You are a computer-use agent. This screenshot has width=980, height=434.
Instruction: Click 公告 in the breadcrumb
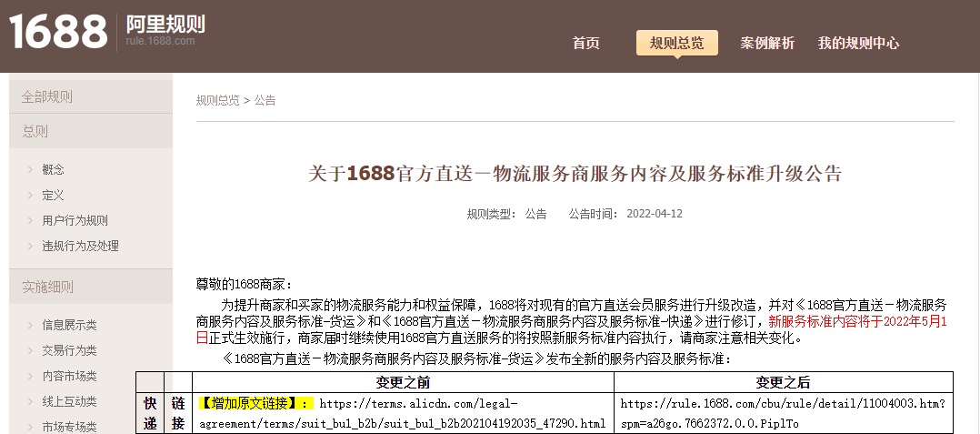265,101
